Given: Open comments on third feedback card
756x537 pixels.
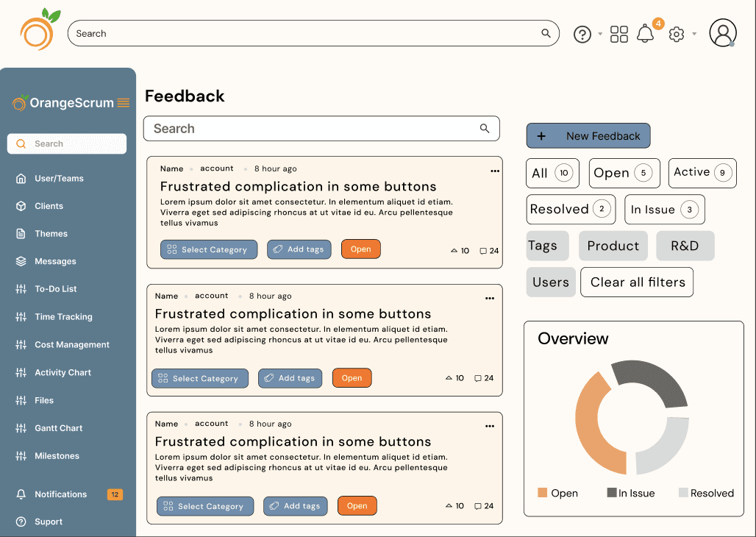Looking at the screenshot, I should coord(484,505).
